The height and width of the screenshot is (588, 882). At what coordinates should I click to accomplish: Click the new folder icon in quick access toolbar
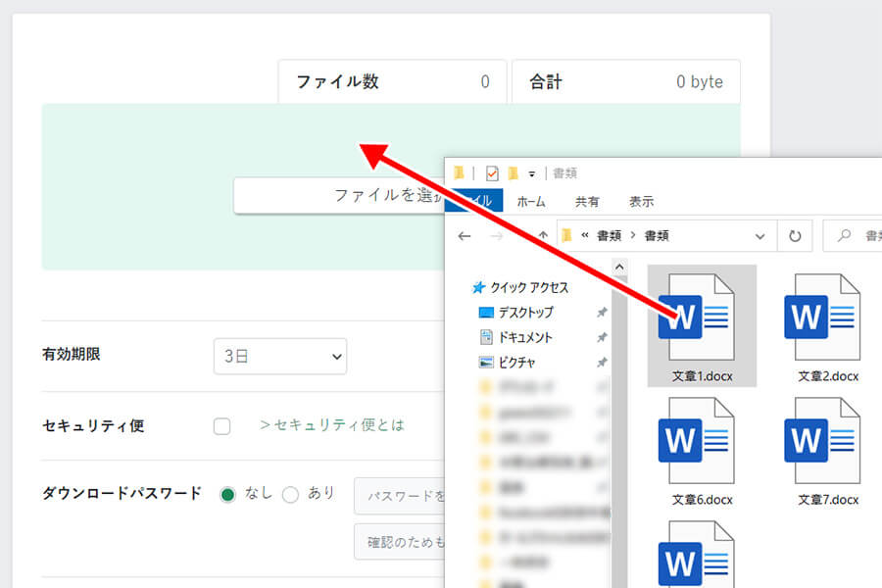pyautogui.click(x=513, y=173)
